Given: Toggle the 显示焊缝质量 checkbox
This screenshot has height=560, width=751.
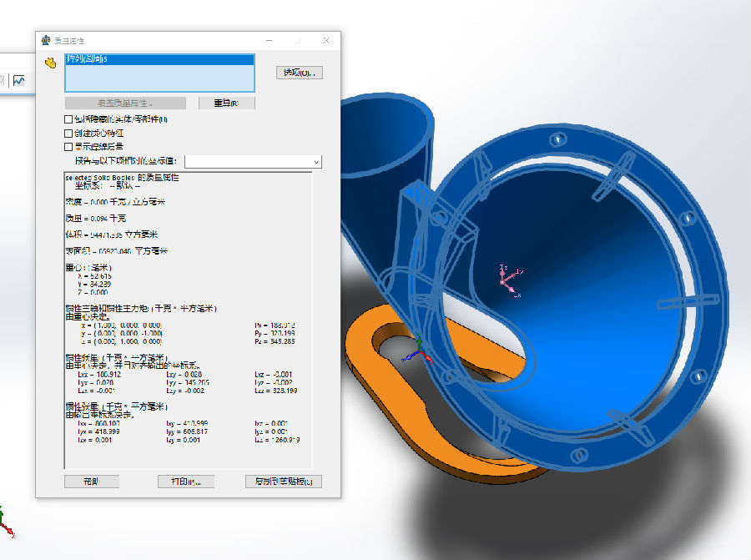Looking at the screenshot, I should (69, 146).
